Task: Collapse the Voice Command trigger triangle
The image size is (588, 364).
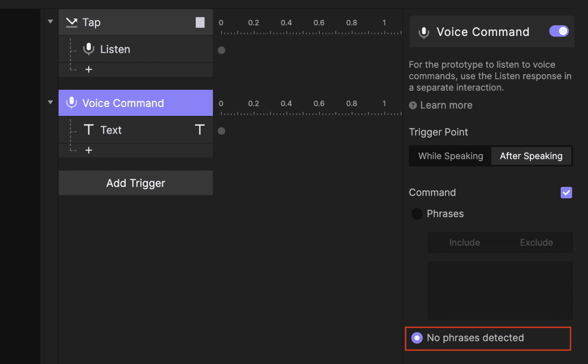Action: coord(50,102)
